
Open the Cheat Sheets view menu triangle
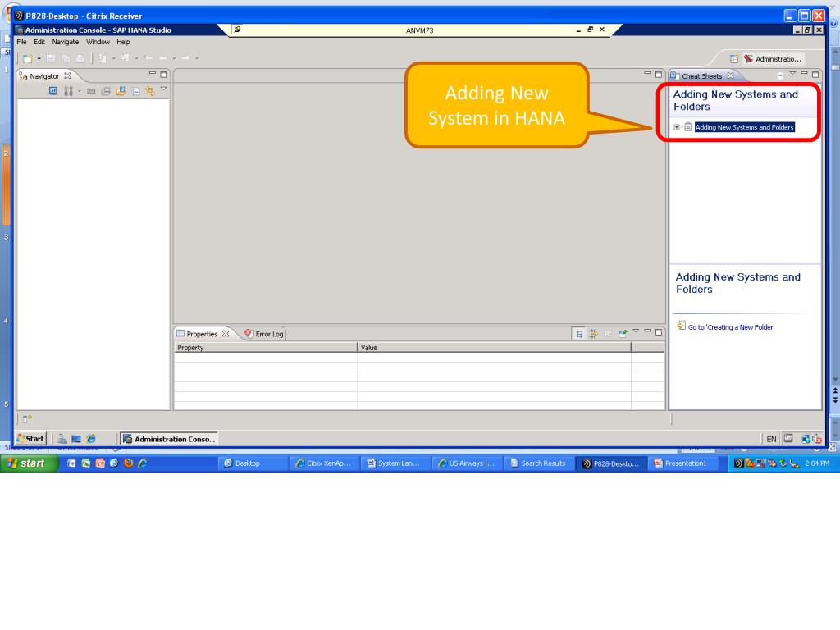pyautogui.click(x=792, y=73)
